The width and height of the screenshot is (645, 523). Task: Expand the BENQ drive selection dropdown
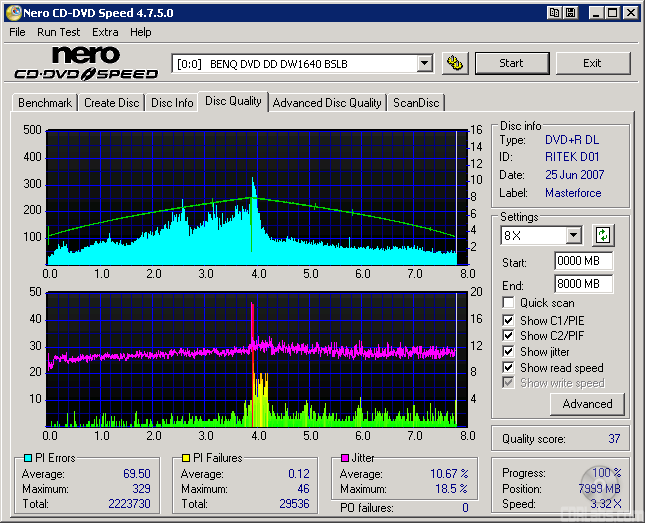click(424, 63)
